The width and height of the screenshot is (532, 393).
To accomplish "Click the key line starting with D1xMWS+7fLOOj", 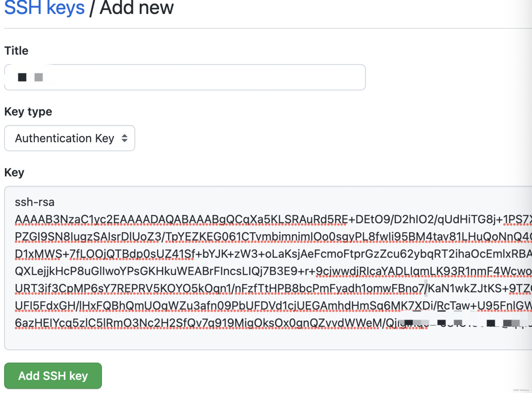I will click(273, 254).
